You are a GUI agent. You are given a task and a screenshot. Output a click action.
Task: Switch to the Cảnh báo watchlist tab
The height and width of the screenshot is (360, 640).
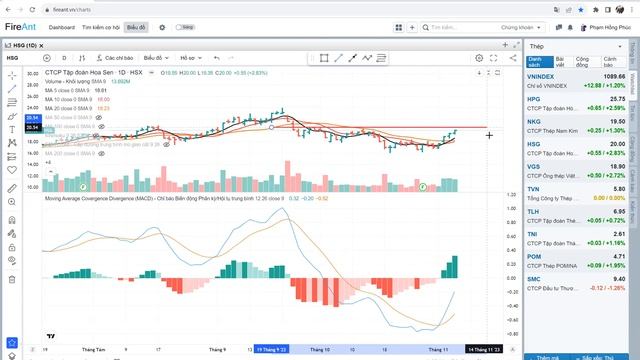point(613,62)
